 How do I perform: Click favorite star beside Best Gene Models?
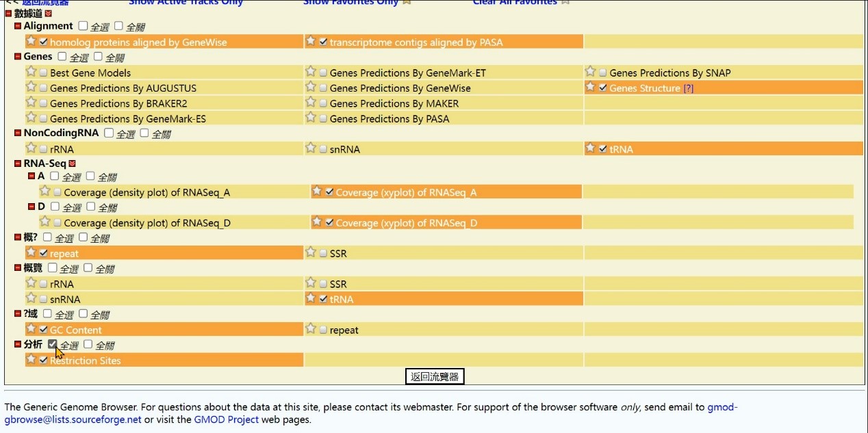31,72
